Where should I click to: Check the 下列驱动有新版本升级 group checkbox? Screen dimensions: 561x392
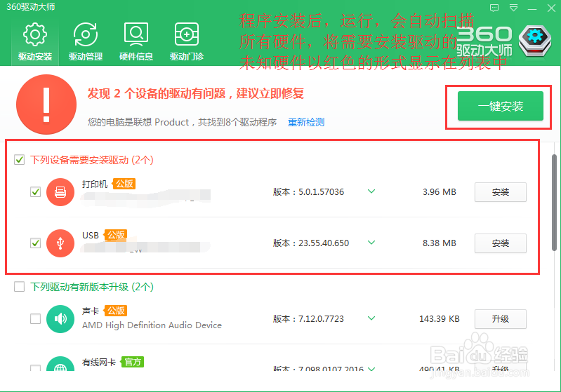(x=20, y=287)
